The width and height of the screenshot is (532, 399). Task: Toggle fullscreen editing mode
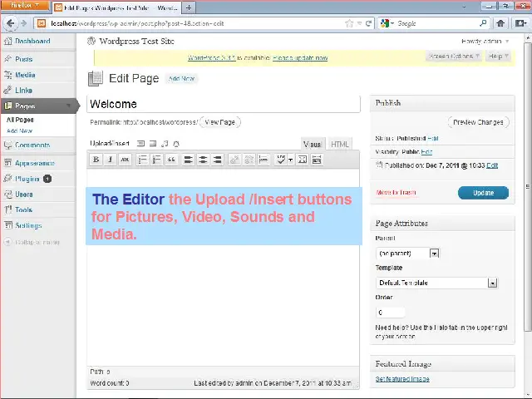tap(303, 160)
